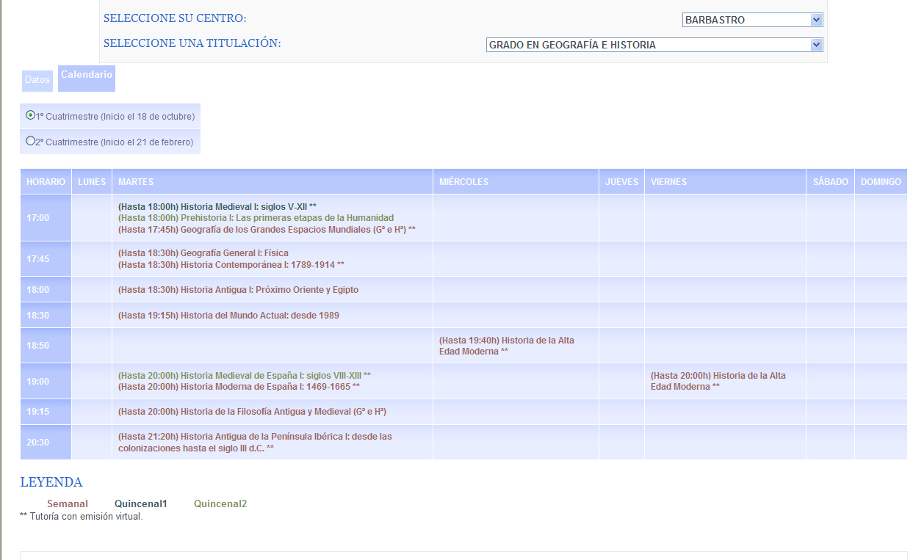Select Historia Moderna de España I: 1469-1665
Viewport: 924px width, 560px height.
click(x=239, y=387)
